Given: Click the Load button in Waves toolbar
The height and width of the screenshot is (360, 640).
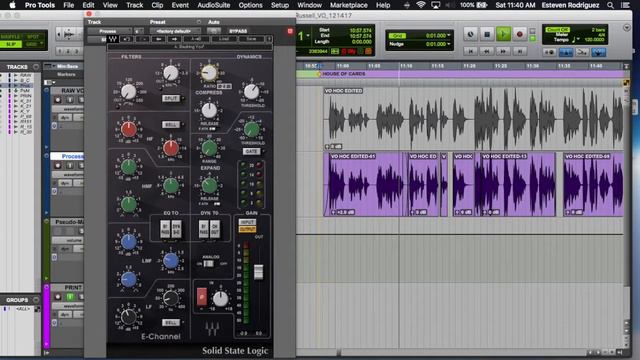Looking at the screenshot, I should click(x=224, y=39).
